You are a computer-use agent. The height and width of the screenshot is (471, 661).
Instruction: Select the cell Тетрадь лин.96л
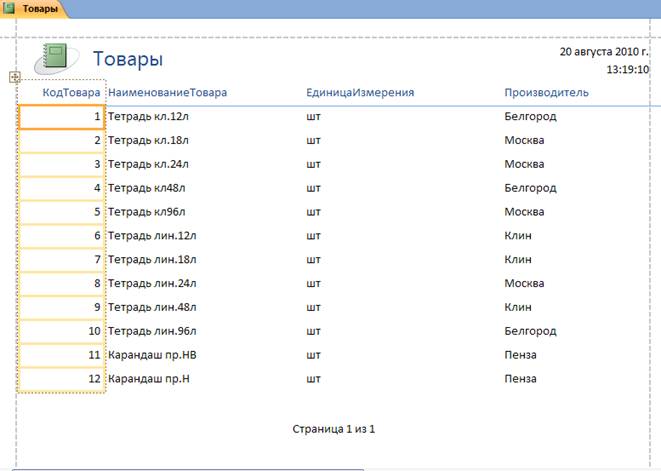pyautogui.click(x=152, y=331)
